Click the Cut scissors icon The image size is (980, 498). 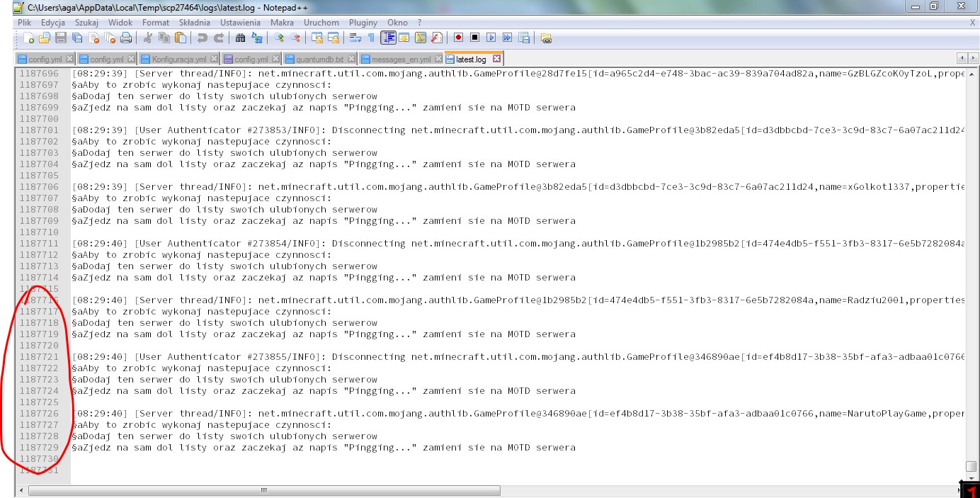click(x=147, y=38)
